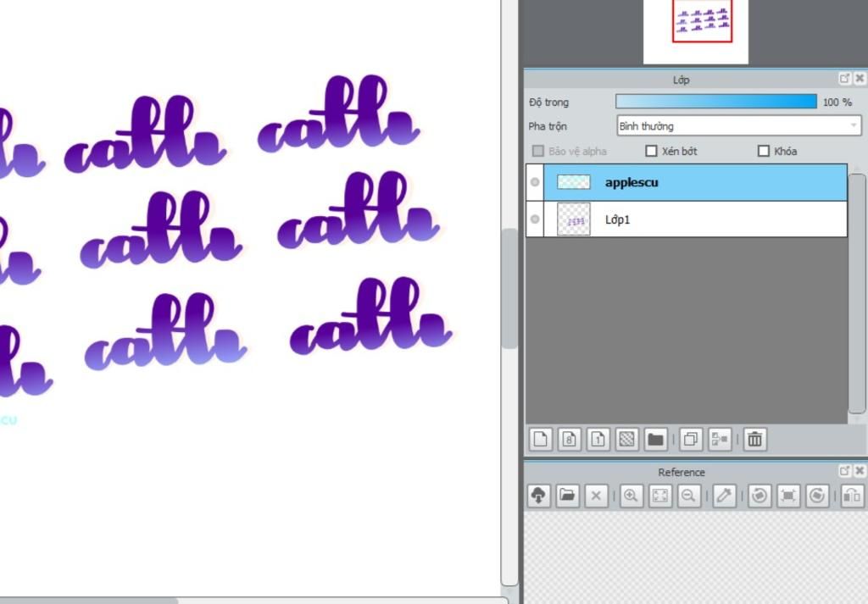Screen dimensions: 868x604
Task: Click the navigator preview thumbnail
Action: (x=696, y=30)
